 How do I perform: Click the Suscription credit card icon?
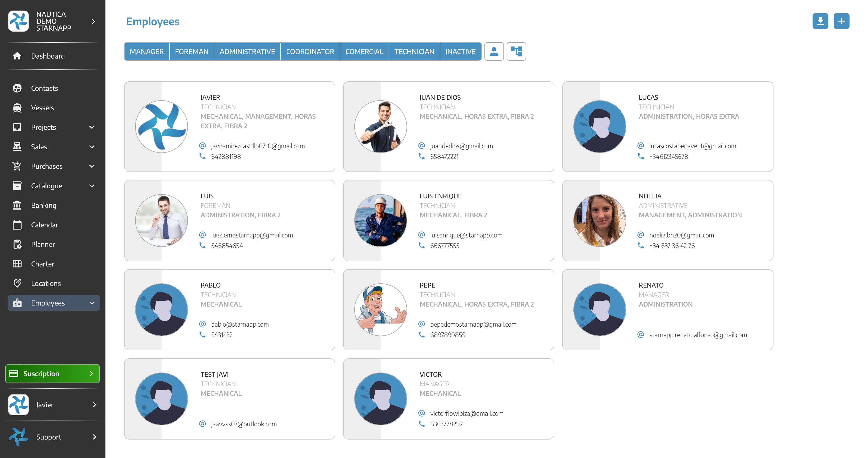coord(14,374)
